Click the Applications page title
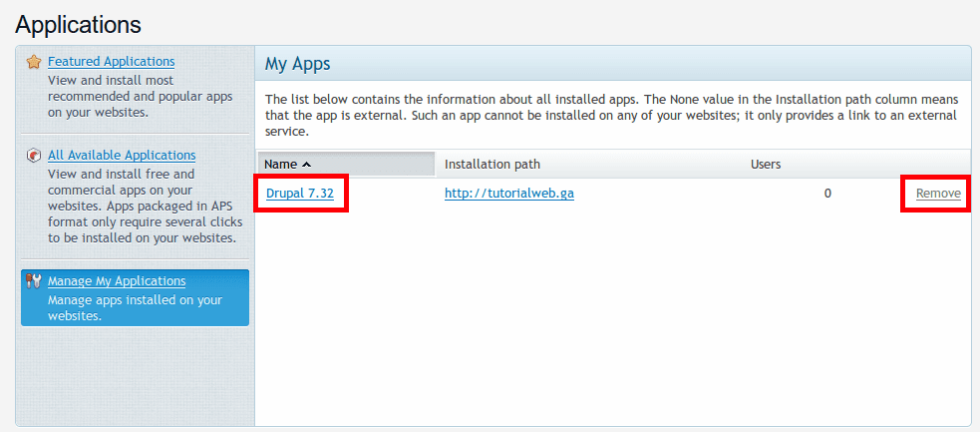980x432 pixels. coord(78,24)
